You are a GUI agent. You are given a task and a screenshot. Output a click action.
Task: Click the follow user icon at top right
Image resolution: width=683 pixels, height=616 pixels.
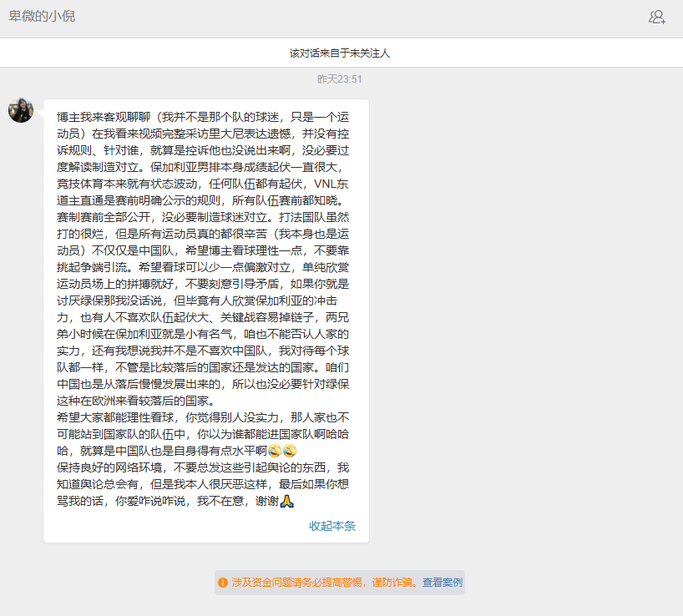(657, 17)
